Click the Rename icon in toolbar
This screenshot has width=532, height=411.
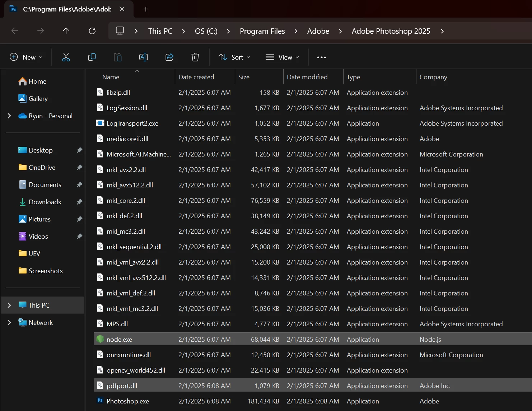click(144, 57)
